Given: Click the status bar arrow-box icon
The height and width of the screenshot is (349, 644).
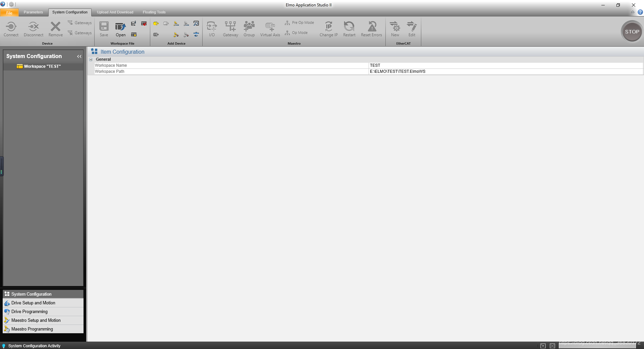Looking at the screenshot, I should [543, 346].
